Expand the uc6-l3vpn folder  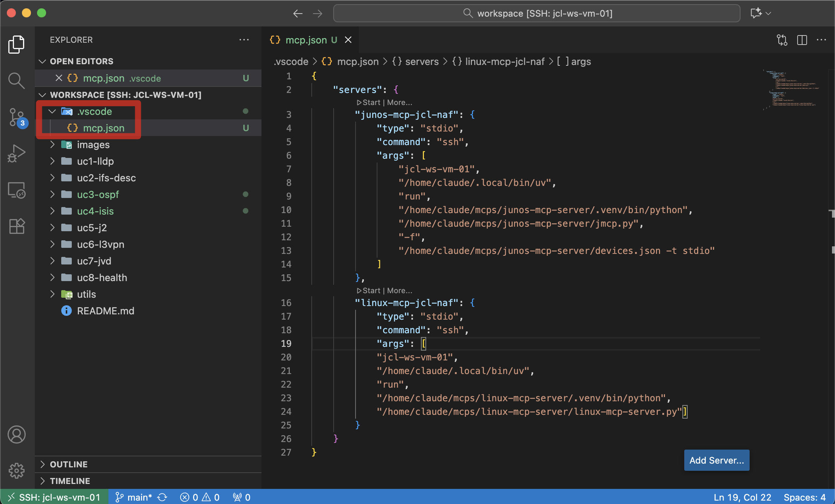[52, 244]
